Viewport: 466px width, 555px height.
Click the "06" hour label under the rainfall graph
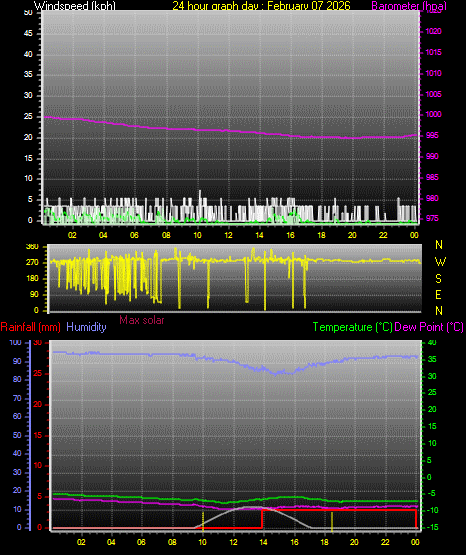point(141,542)
